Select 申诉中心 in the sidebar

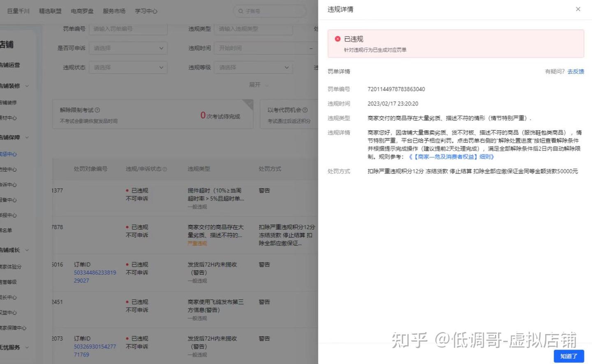(8, 184)
